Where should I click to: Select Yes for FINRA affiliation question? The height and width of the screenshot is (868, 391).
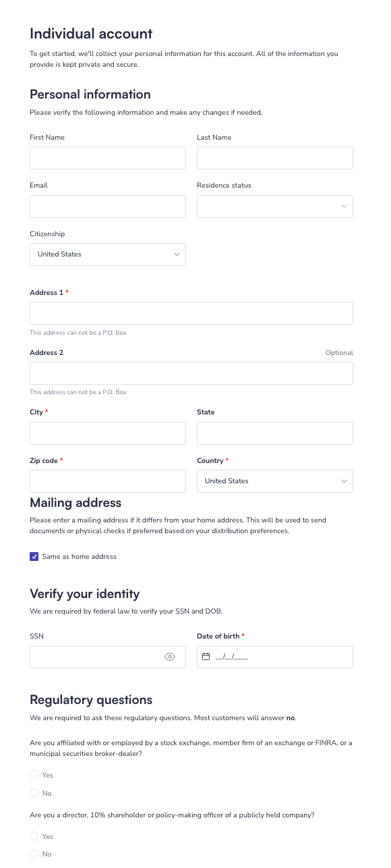(34, 775)
